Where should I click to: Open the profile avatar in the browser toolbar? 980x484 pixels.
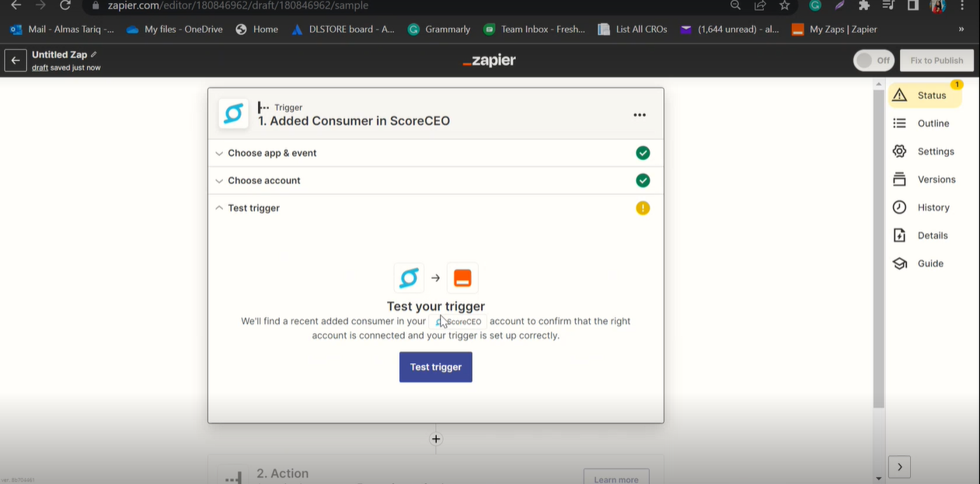937,5
